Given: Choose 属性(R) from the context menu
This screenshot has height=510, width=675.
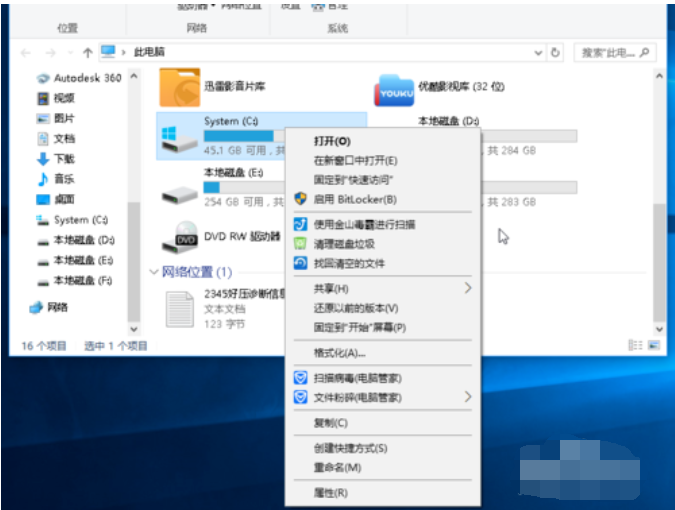Looking at the screenshot, I should (330, 493).
